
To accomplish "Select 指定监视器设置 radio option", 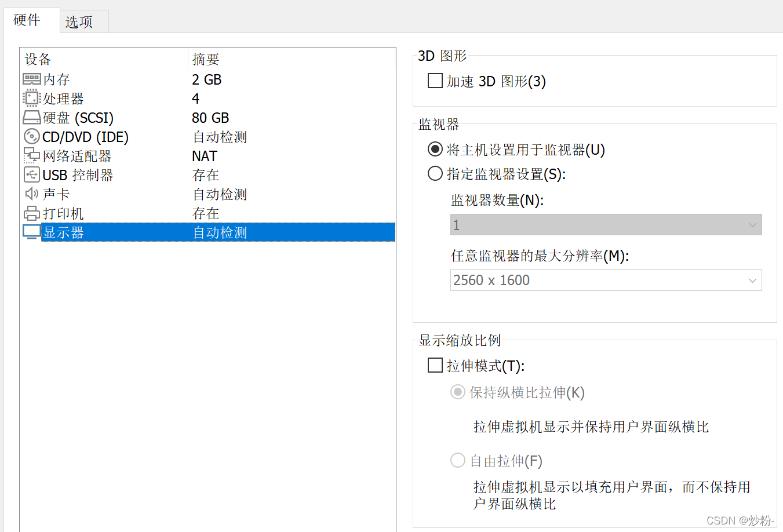I will (x=435, y=173).
